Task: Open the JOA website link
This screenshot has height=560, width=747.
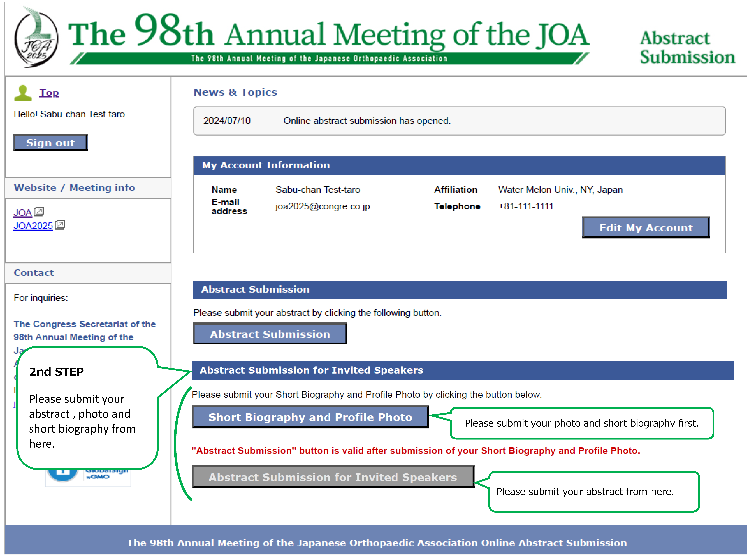Action: (x=23, y=213)
